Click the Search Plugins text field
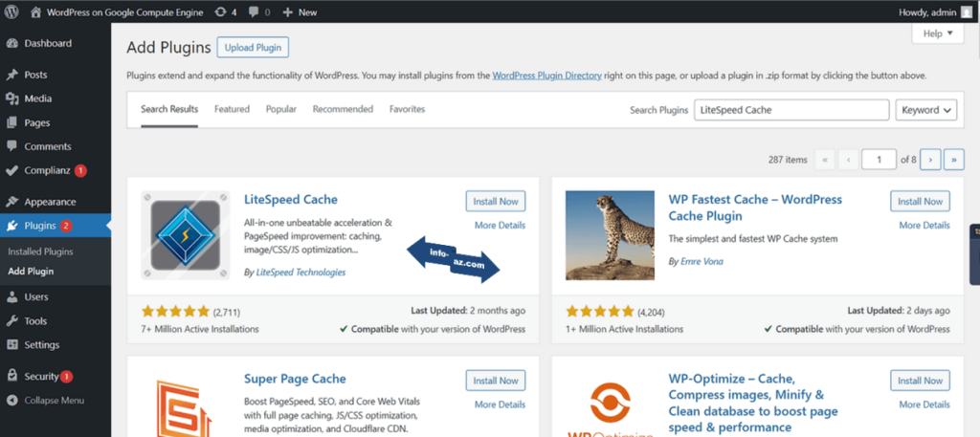Image resolution: width=980 pixels, height=437 pixels. pos(791,110)
